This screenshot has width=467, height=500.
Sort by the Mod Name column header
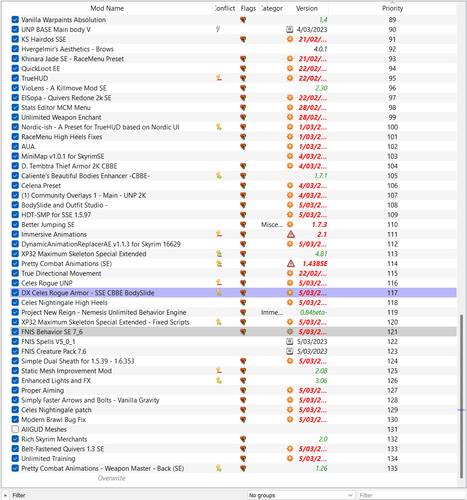pyautogui.click(x=107, y=8)
